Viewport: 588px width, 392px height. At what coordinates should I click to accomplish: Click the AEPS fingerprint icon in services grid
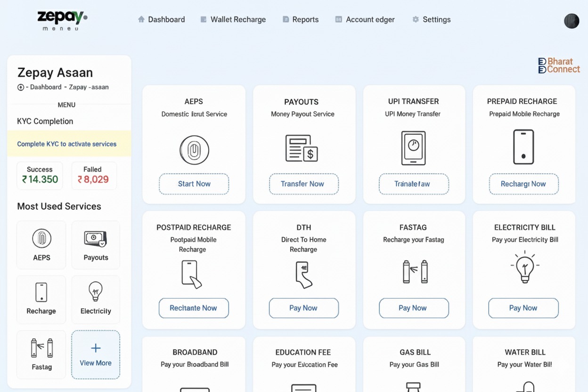(x=194, y=150)
